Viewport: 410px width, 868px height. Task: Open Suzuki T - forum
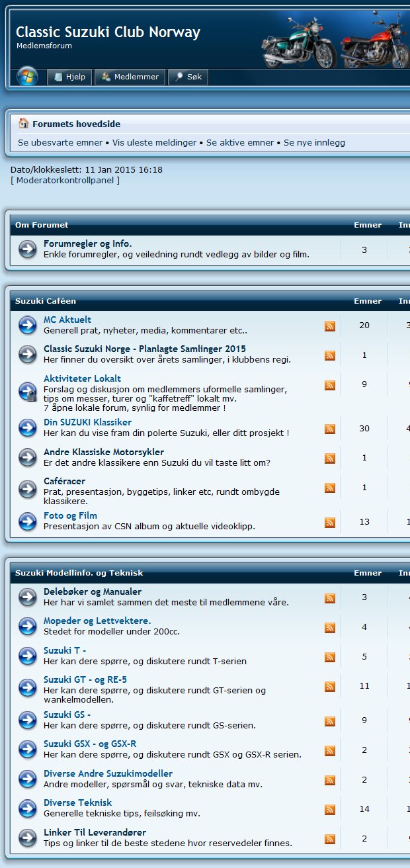(65, 650)
